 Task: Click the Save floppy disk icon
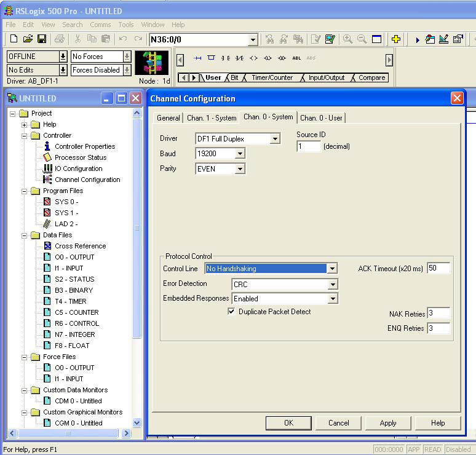click(x=42, y=39)
